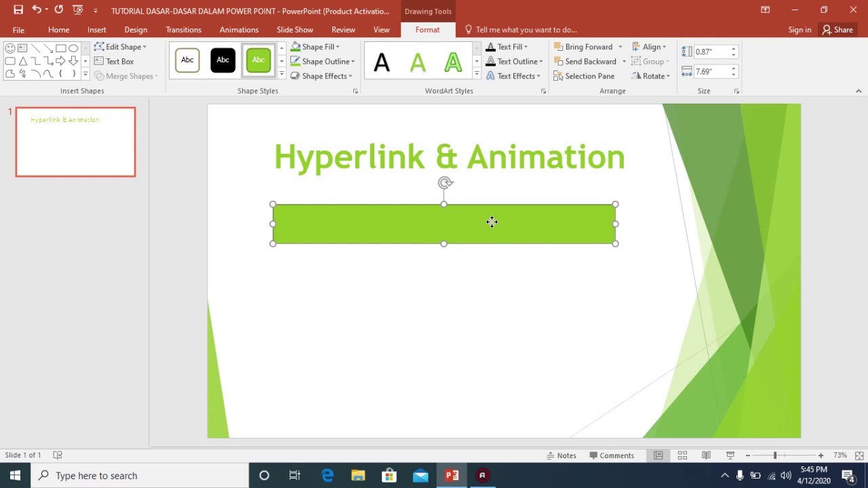
Task: Open the Edit Shape dropdown
Action: click(120, 47)
